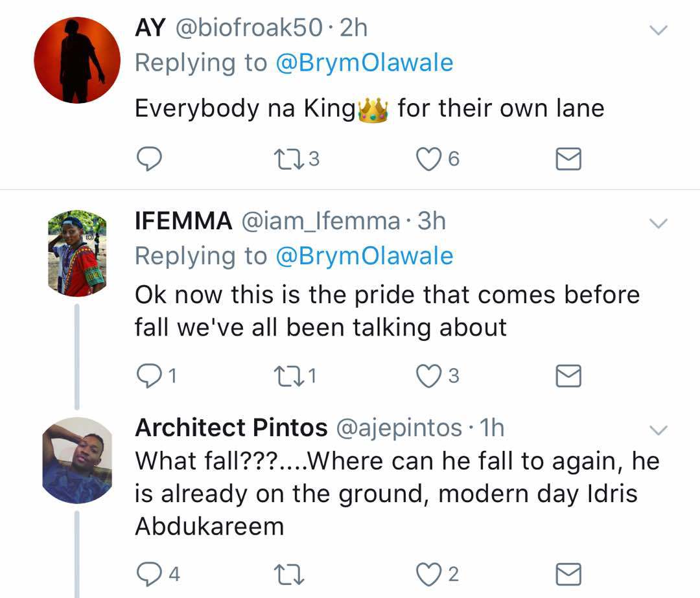700x598 pixels.
Task: Open the options chevron on AY's tweet
Action: tap(658, 30)
